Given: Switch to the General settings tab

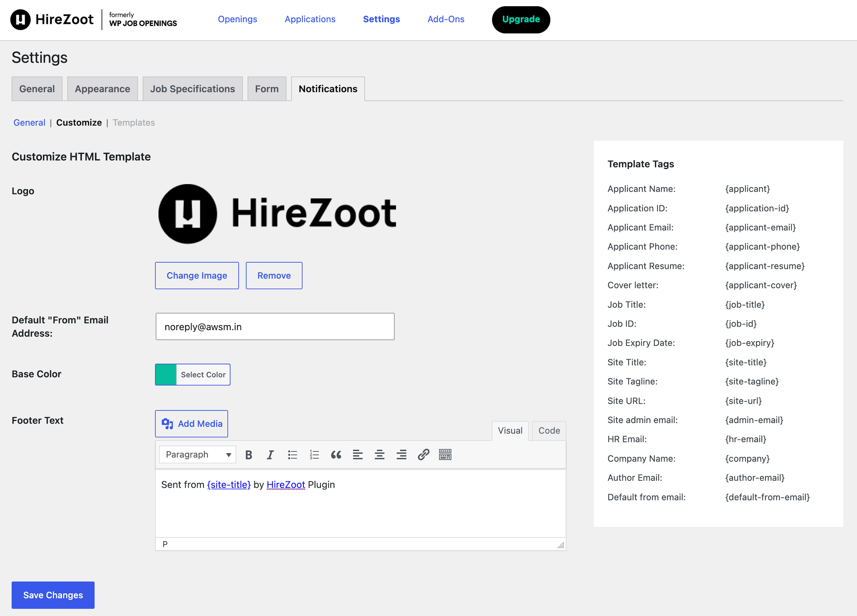Looking at the screenshot, I should pos(37,89).
